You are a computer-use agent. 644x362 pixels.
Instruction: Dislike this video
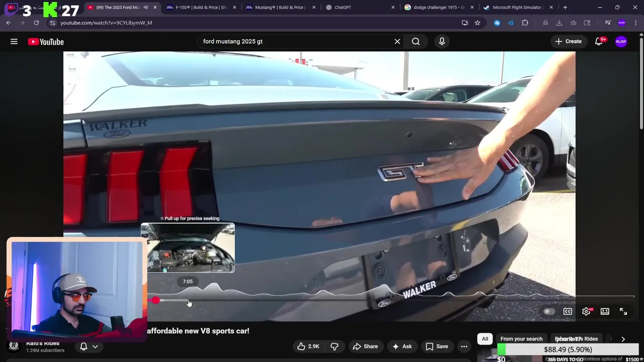tap(334, 346)
